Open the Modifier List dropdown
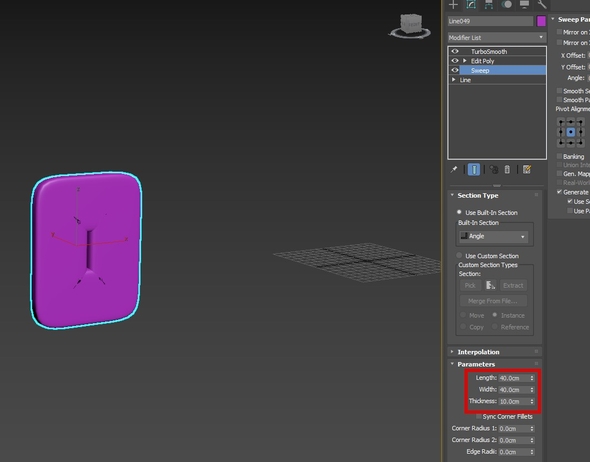This screenshot has height=462, width=590. [497, 38]
